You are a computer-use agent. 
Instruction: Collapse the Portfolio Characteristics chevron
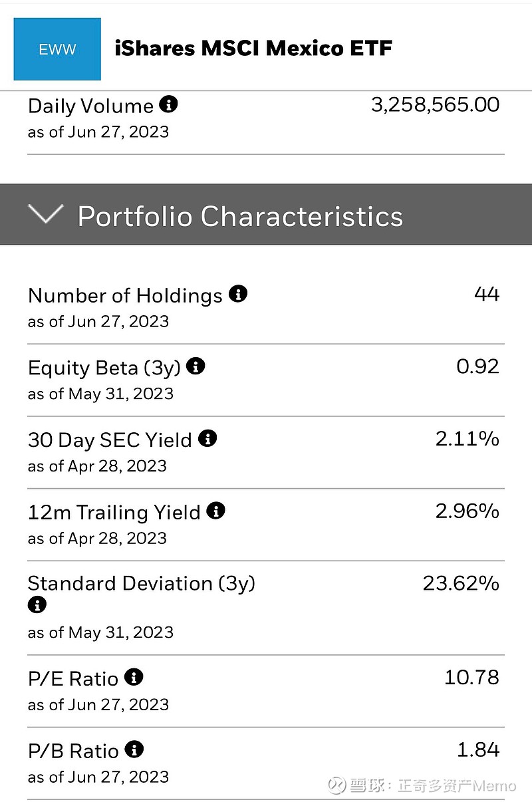coord(46,214)
